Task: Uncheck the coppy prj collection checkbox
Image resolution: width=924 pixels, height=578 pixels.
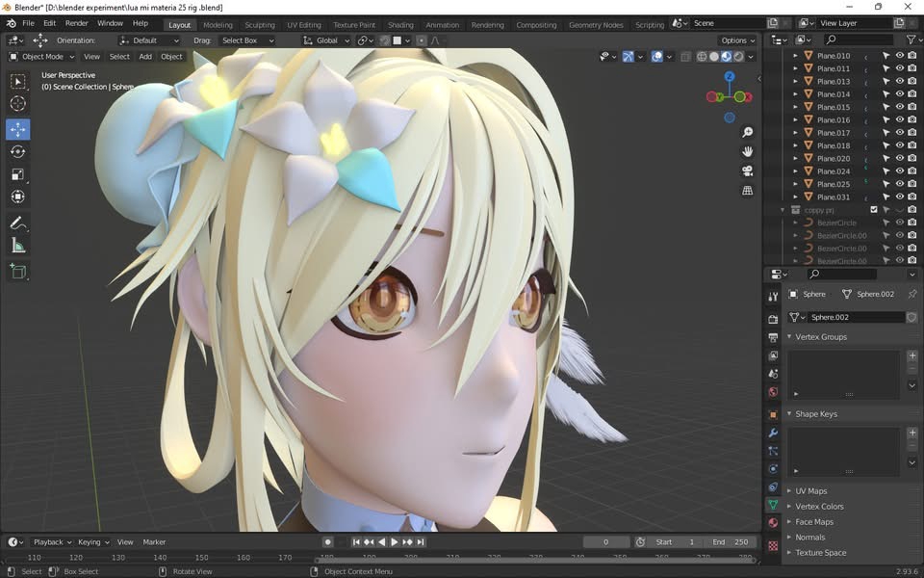Action: [874, 209]
